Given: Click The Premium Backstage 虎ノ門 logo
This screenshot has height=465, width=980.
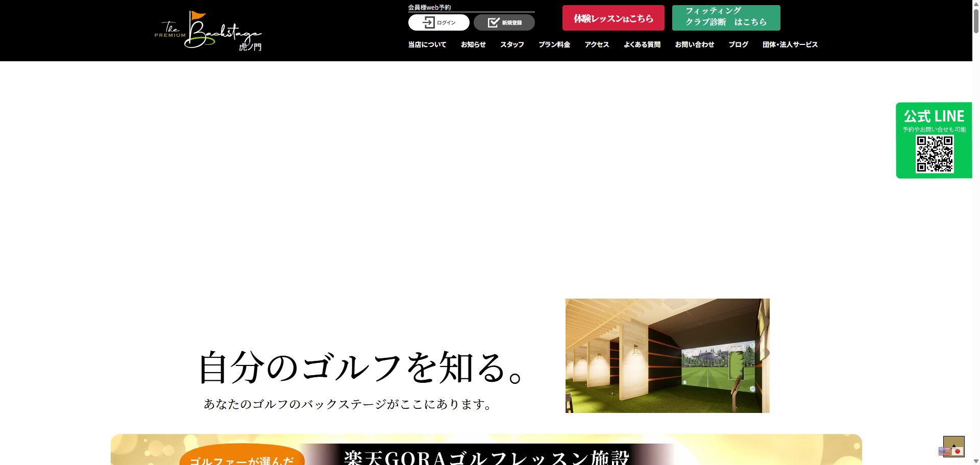Looking at the screenshot, I should (208, 31).
